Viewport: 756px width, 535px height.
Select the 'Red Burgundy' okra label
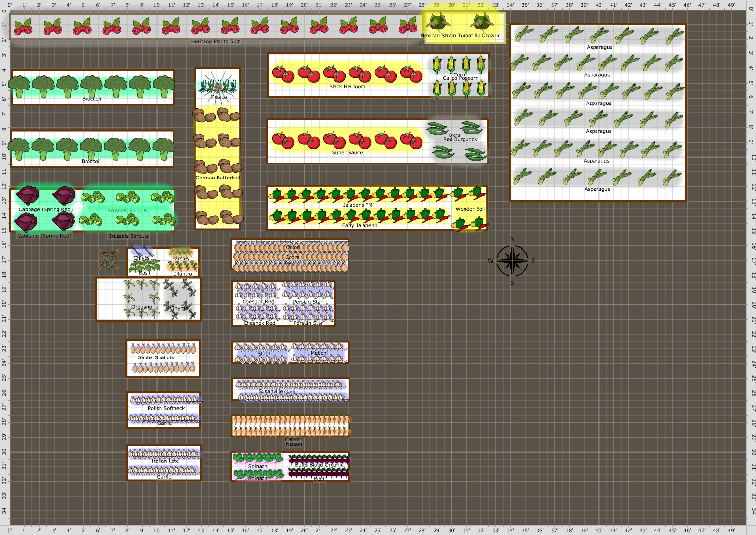click(x=460, y=139)
